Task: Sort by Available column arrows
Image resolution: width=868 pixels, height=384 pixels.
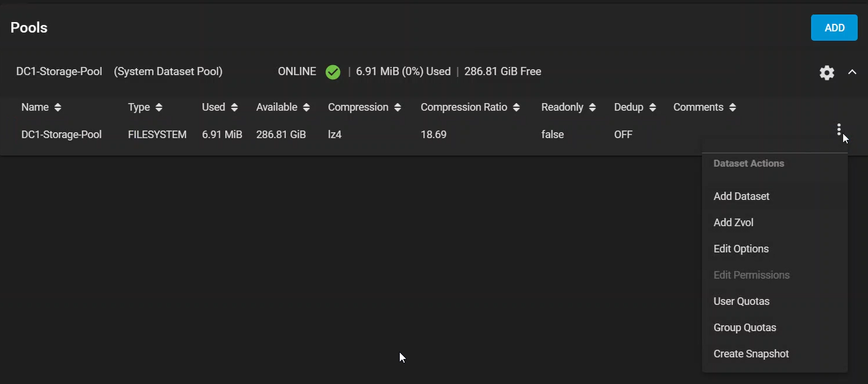Action: 306,108
